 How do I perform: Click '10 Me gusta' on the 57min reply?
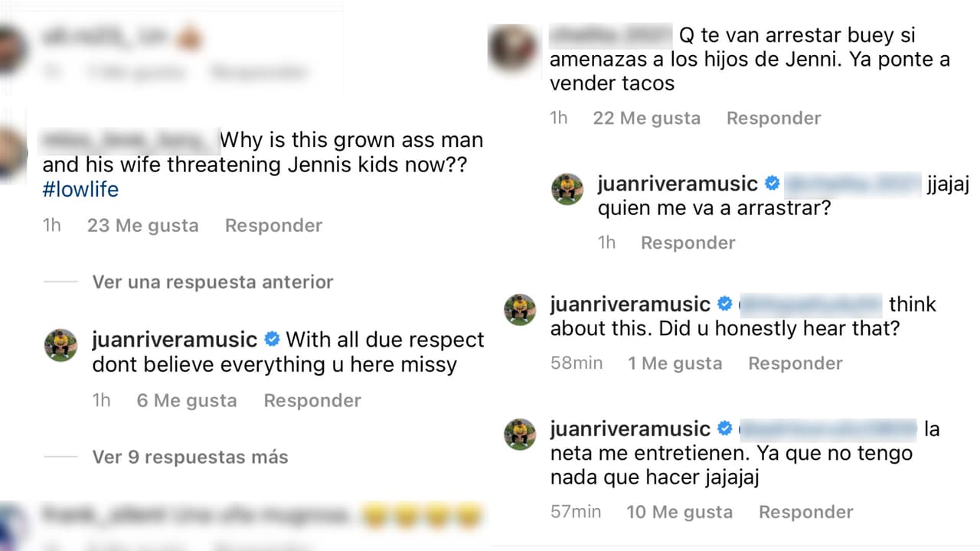click(679, 511)
